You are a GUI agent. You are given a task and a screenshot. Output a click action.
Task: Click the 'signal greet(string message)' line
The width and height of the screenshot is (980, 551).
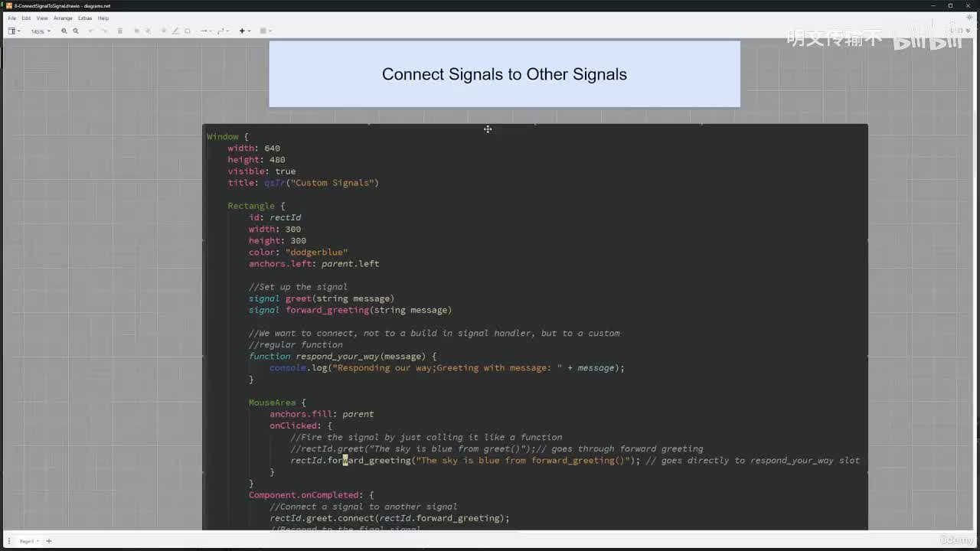point(322,298)
